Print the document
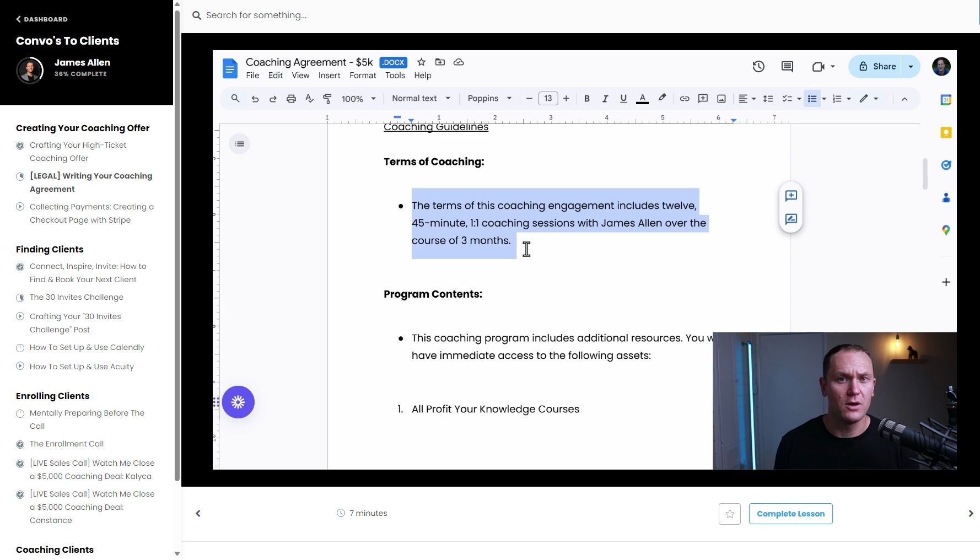This screenshot has width=980, height=560. tap(291, 99)
